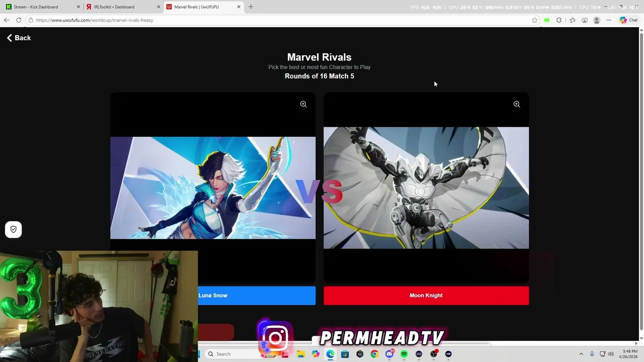Open File Explorer from the taskbar
The width and height of the screenshot is (644, 362).
point(301,354)
